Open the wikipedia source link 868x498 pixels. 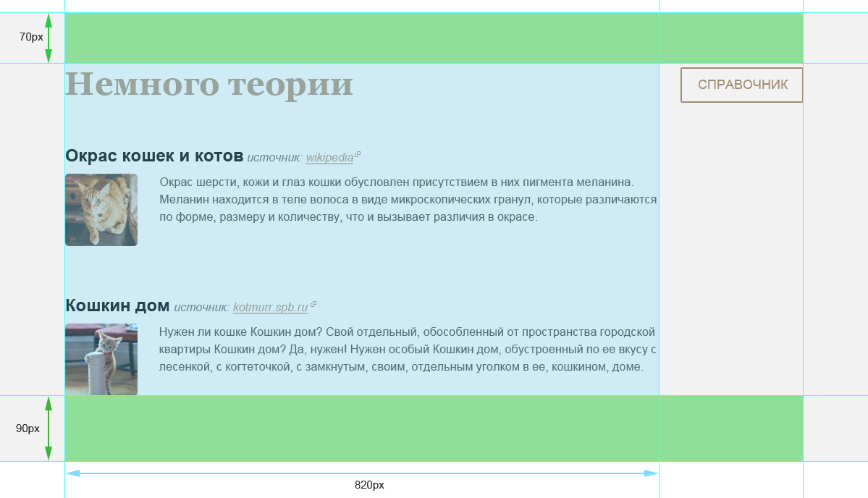(x=329, y=157)
